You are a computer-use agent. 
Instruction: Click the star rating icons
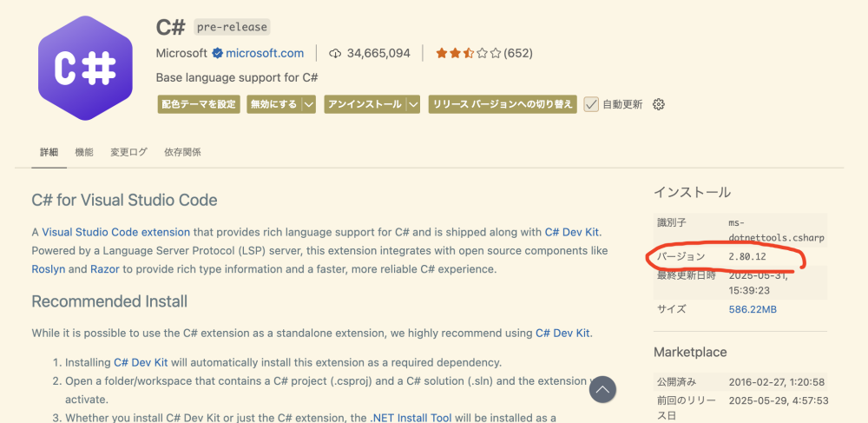point(468,53)
